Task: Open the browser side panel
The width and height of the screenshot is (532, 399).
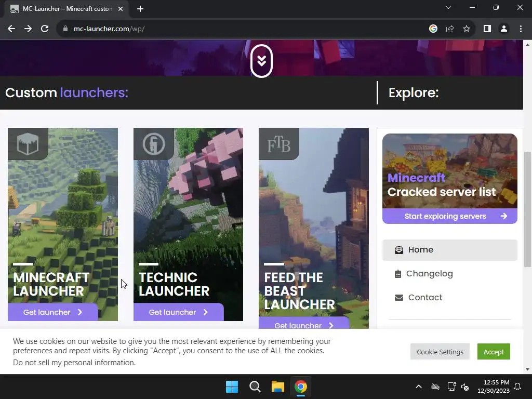Action: pos(487,29)
